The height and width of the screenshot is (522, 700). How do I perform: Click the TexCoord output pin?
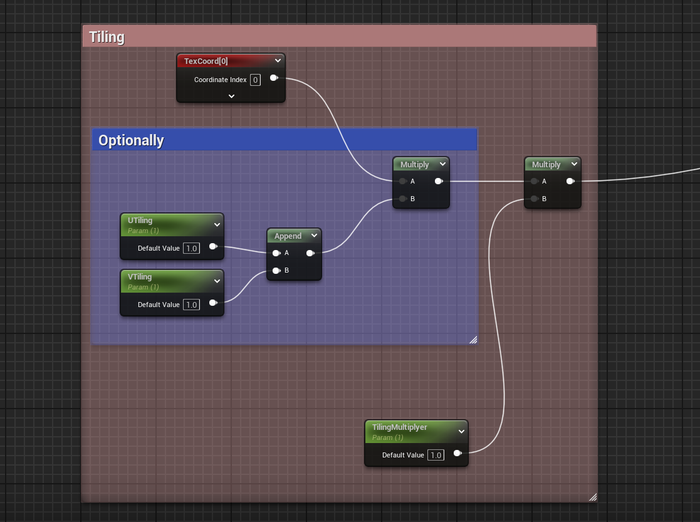tap(273, 79)
